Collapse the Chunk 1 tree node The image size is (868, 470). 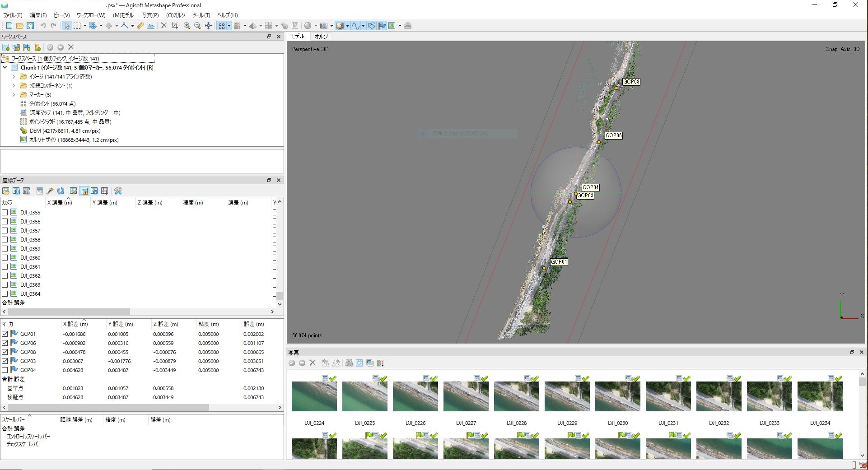click(x=5, y=68)
